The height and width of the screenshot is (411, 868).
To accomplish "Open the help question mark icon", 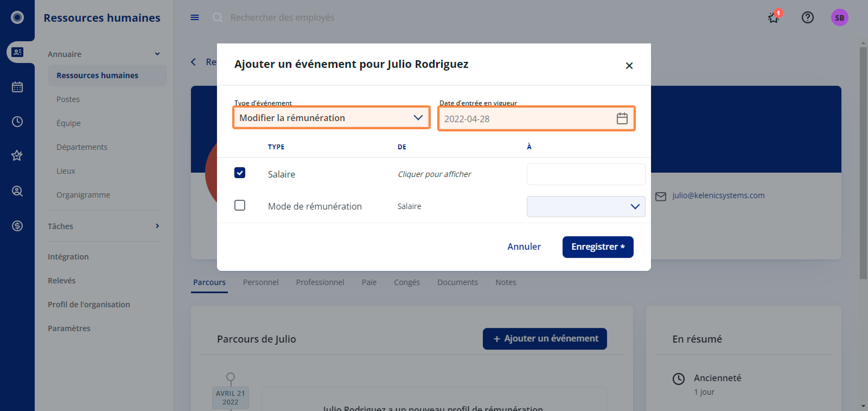I will [807, 18].
